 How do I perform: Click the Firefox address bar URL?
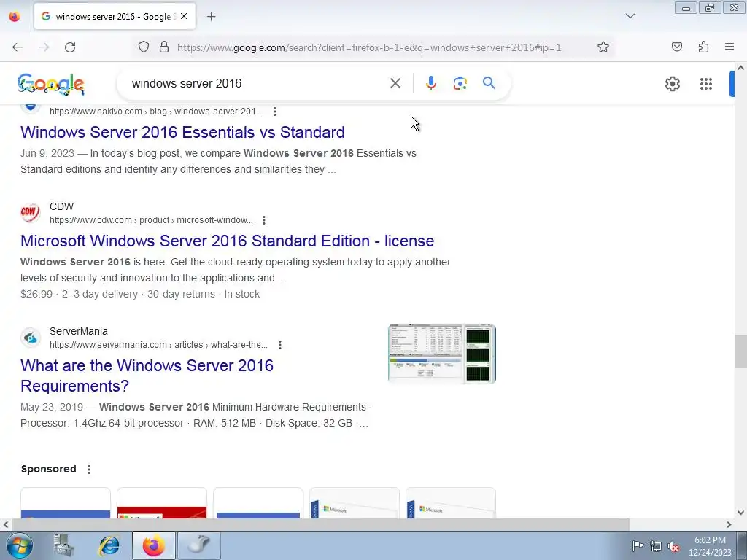click(x=369, y=47)
